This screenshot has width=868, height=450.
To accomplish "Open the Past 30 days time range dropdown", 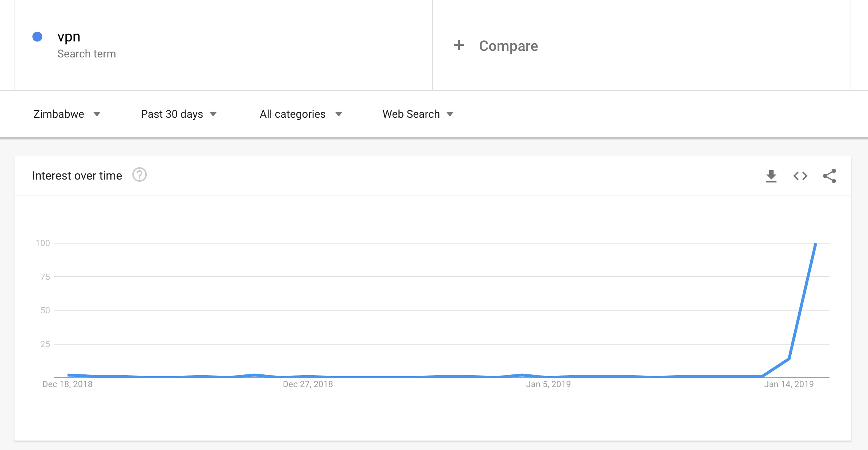I will [x=179, y=114].
